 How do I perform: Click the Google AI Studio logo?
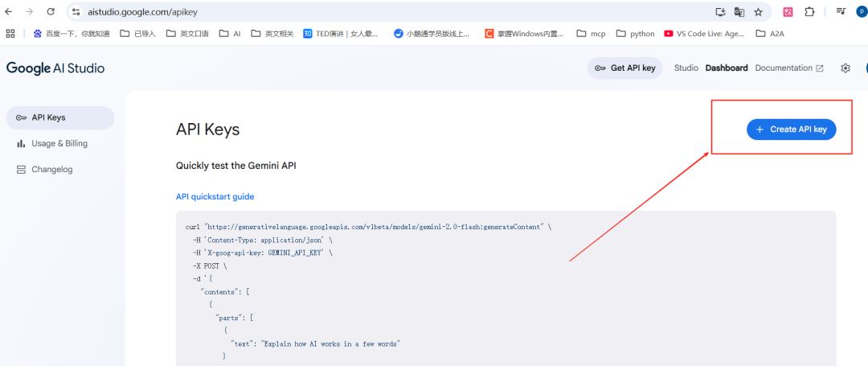tap(55, 68)
